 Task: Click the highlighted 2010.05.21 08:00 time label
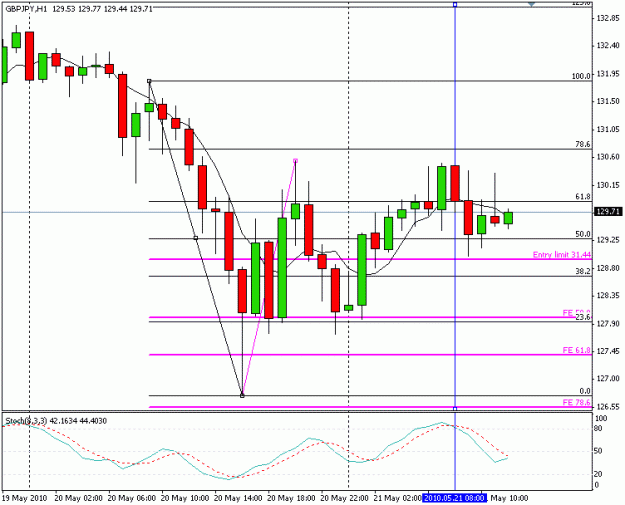click(x=454, y=498)
